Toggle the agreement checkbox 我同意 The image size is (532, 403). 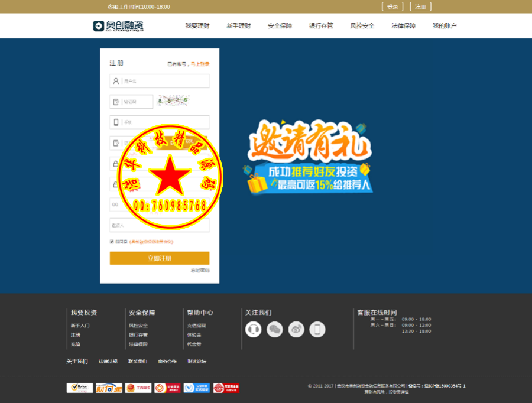pyautogui.click(x=112, y=242)
